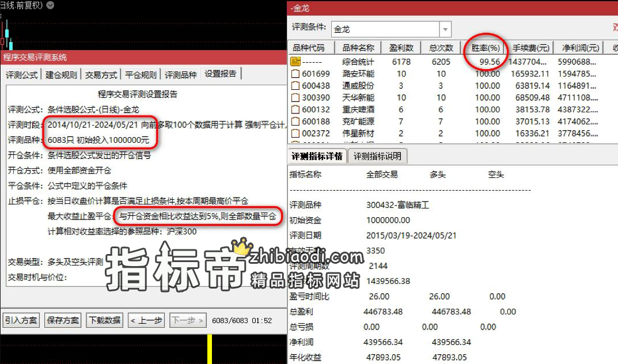Sort by 品种代码 column header
The width and height of the screenshot is (618, 364).
[312, 48]
